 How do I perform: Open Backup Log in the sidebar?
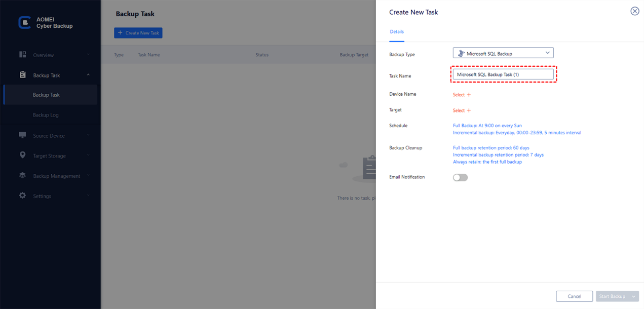tap(46, 115)
